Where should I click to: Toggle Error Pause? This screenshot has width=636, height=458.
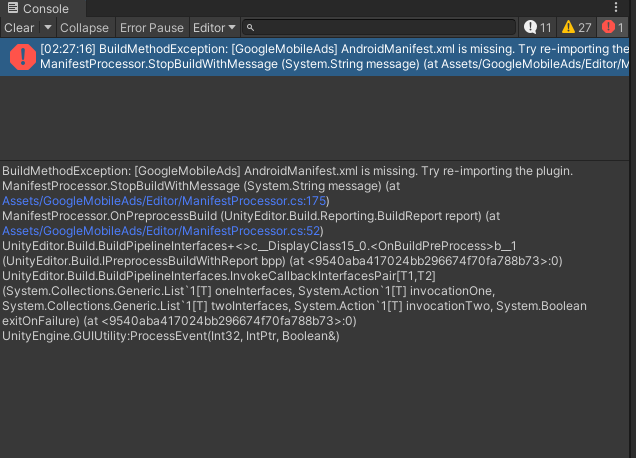point(152,28)
